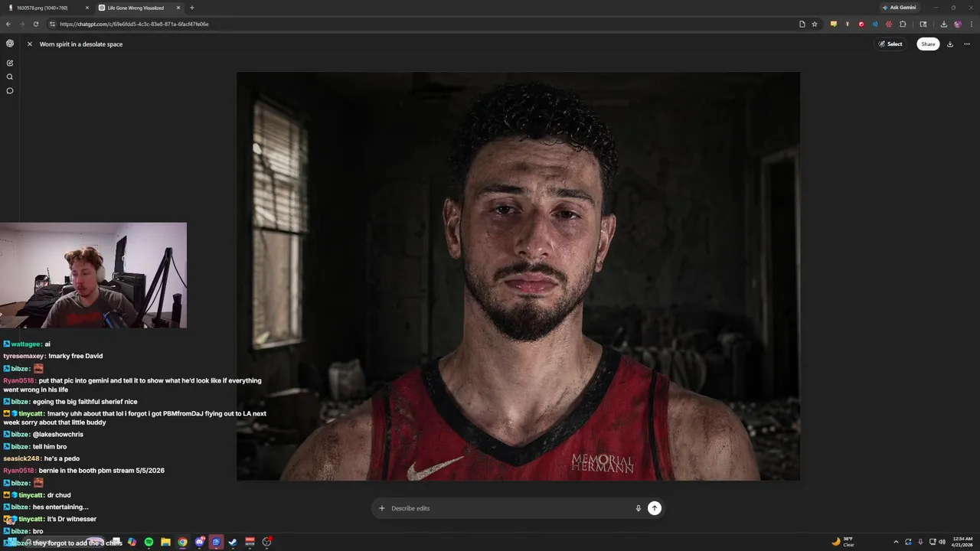Image resolution: width=980 pixels, height=551 pixels.
Task: Open browser Downloads tray icon
Action: click(x=944, y=24)
